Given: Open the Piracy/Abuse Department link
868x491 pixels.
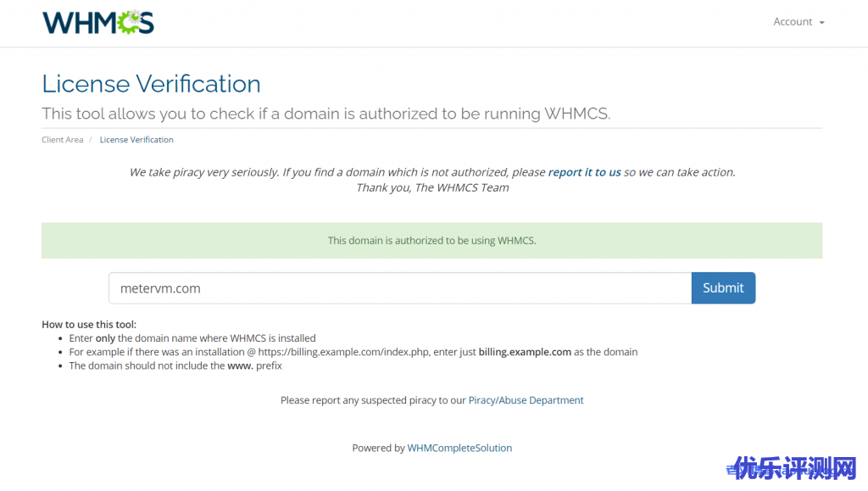Looking at the screenshot, I should 526,400.
